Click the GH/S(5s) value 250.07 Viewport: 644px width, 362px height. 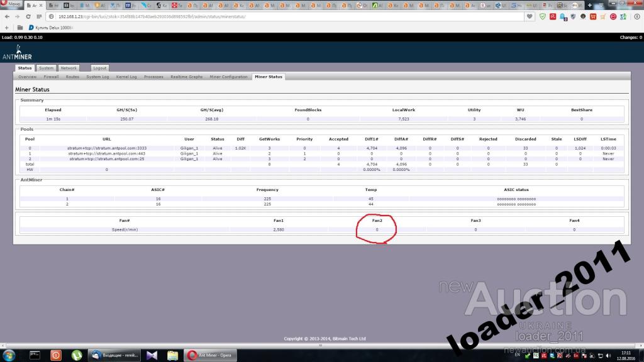point(127,119)
